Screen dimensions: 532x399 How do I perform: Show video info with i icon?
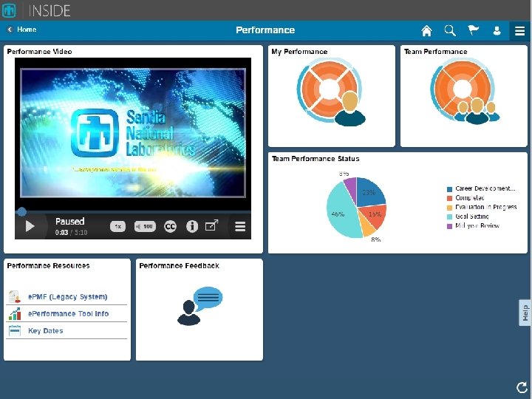192,226
